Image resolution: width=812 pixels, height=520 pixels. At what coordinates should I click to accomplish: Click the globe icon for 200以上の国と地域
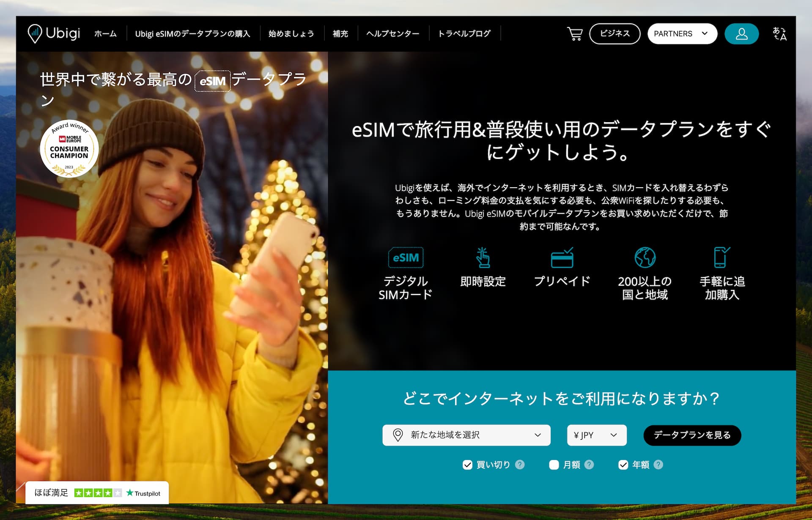tap(645, 257)
